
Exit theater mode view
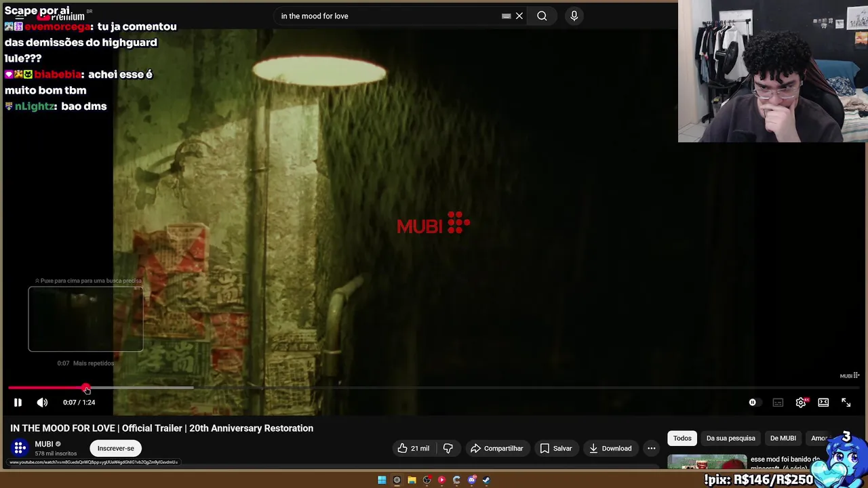823,403
